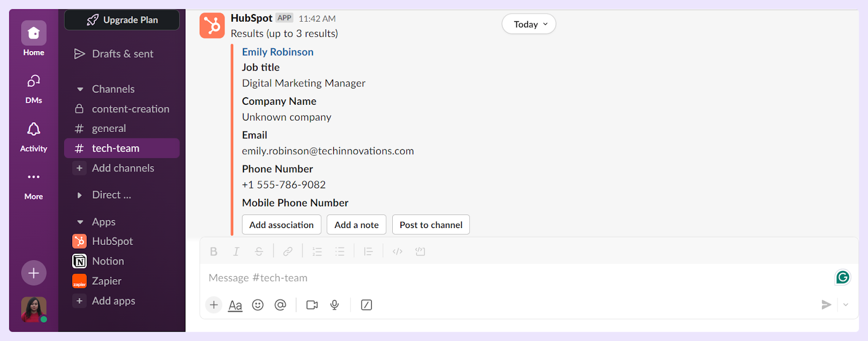Toggle strikethrough formatting
The image size is (868, 341).
(x=259, y=251)
